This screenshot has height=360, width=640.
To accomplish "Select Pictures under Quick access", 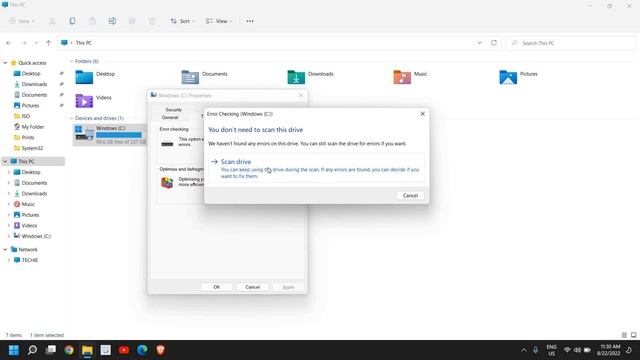I will point(31,105).
